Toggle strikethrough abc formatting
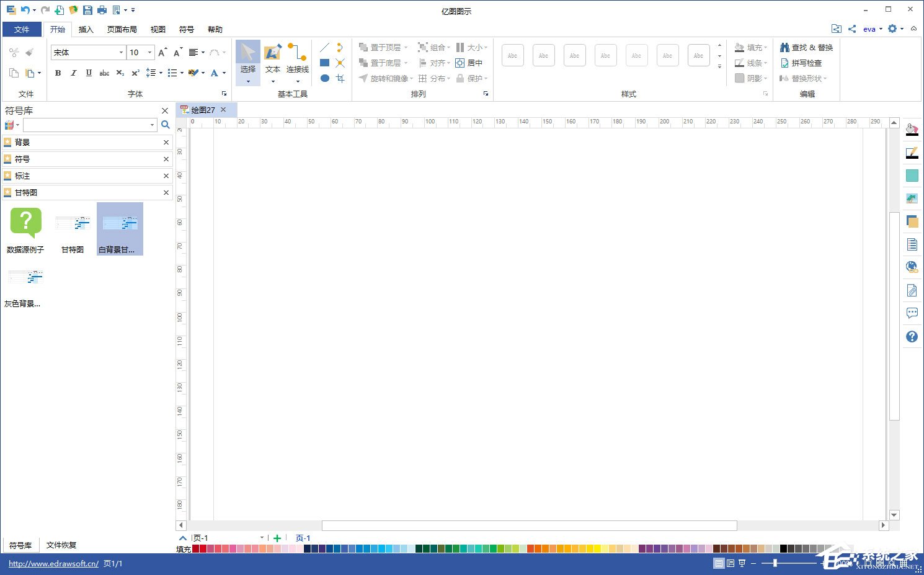Screen dimensions: 924x575 point(104,73)
